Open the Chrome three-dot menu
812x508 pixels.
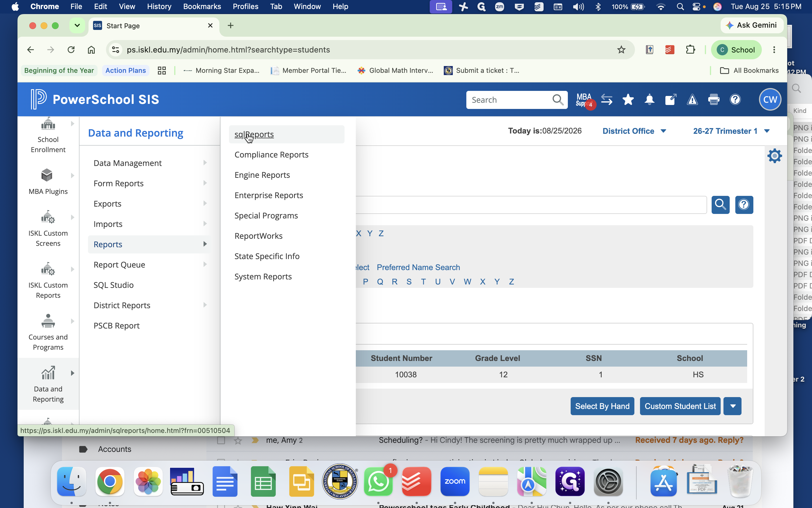774,50
